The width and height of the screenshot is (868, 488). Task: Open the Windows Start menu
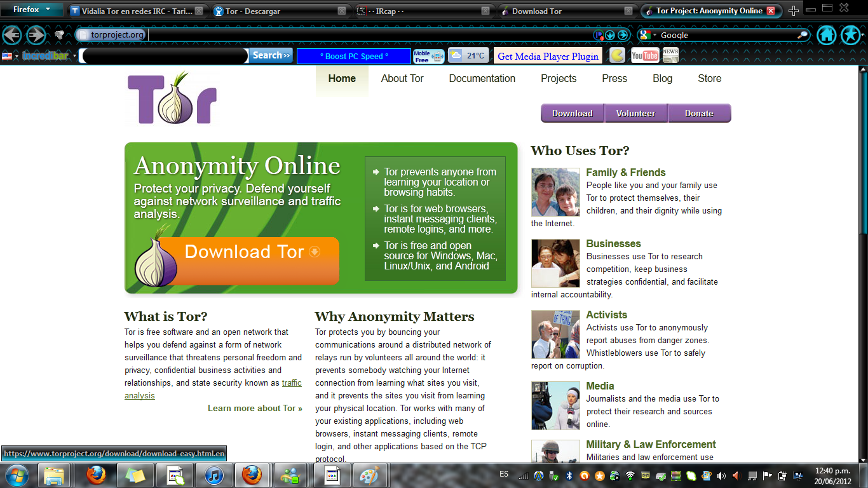16,475
